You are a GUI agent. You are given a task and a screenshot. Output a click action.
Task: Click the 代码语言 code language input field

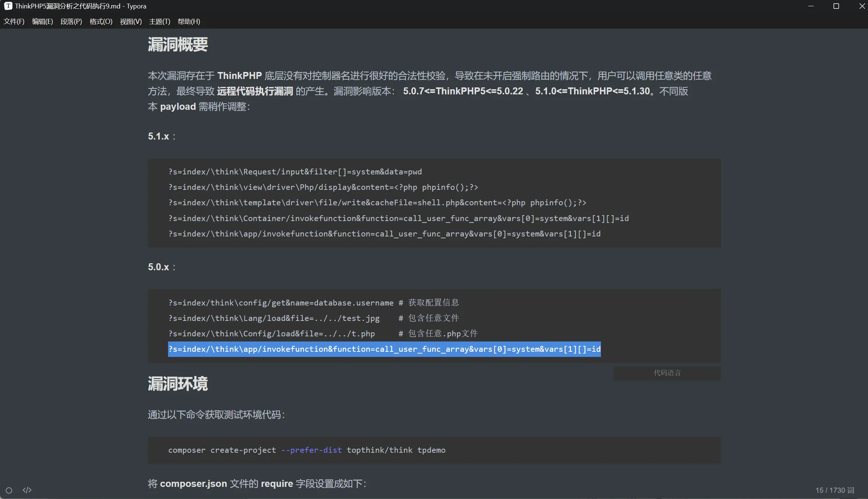667,373
